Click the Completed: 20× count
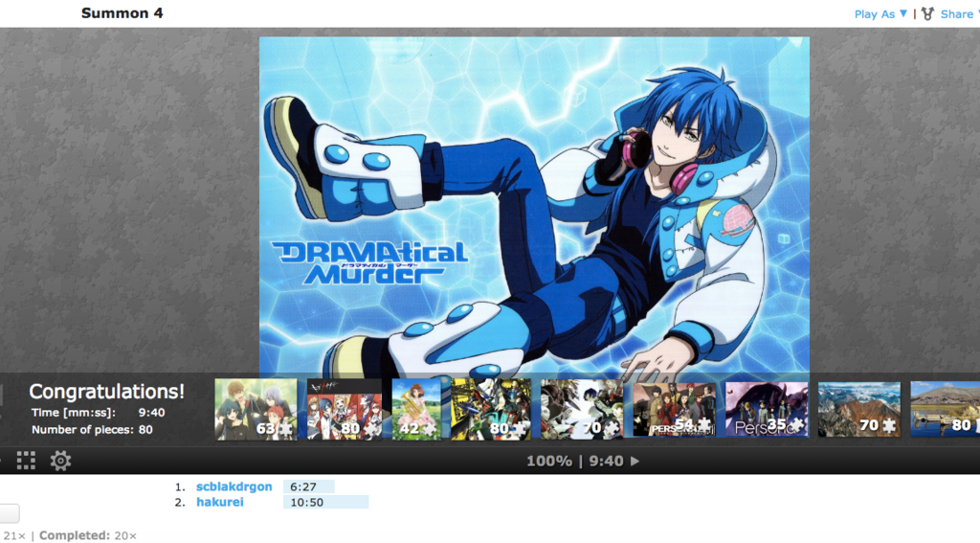 [x=87, y=535]
